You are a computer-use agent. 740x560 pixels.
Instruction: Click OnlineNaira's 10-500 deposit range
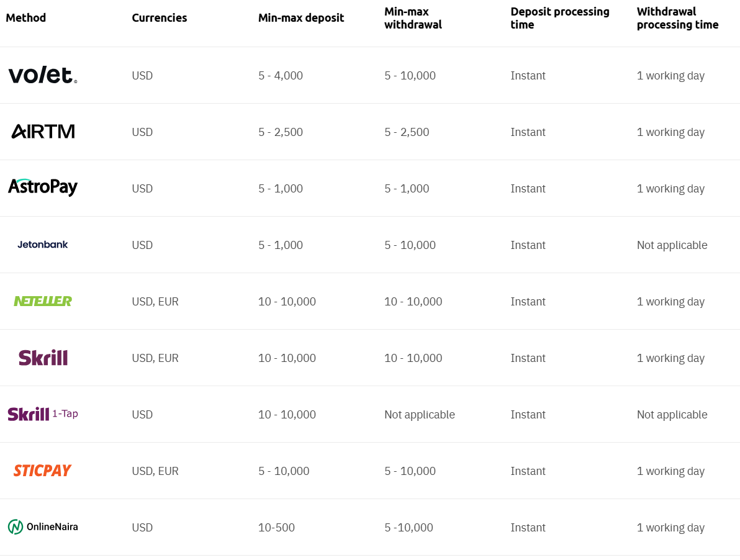click(x=277, y=528)
